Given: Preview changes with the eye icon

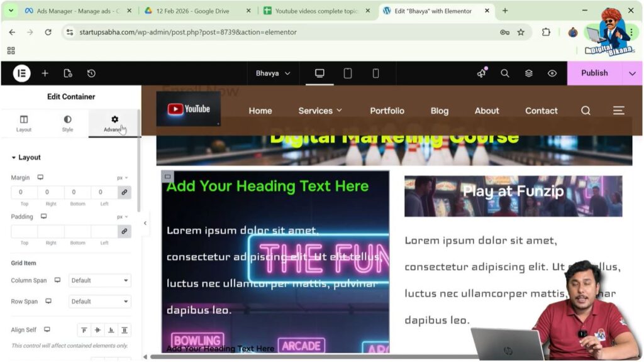Looking at the screenshot, I should pyautogui.click(x=552, y=73).
